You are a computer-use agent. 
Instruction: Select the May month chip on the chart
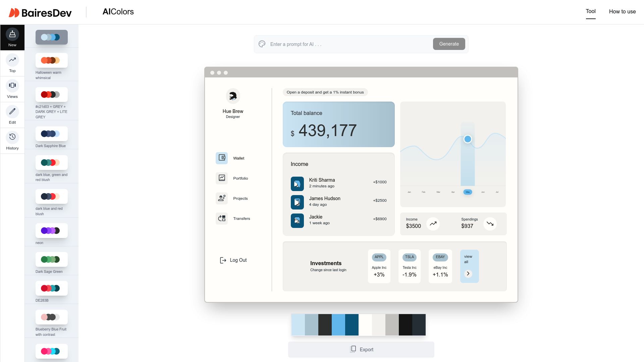coord(467,192)
